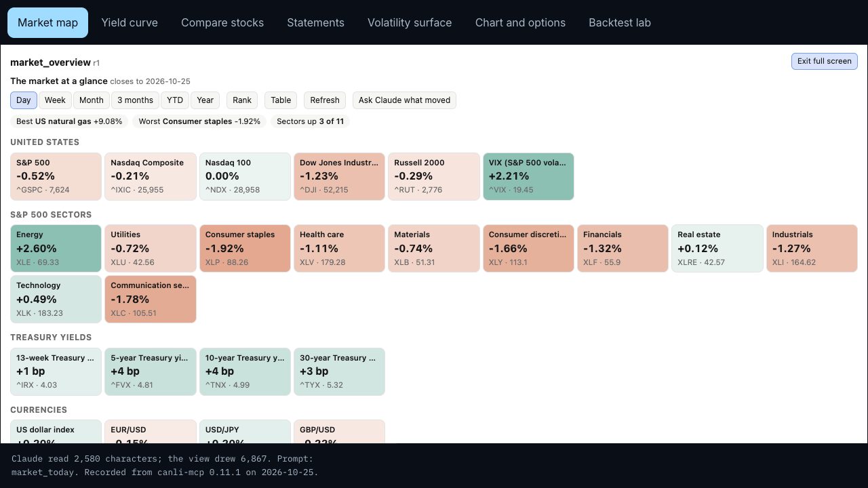This screenshot has height=488, width=868.
Task: Select the Industrials sector card
Action: 812,249
